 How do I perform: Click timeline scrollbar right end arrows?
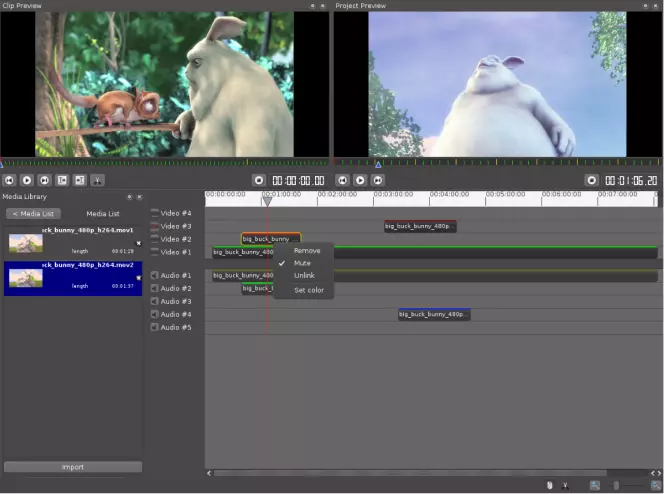point(656,473)
